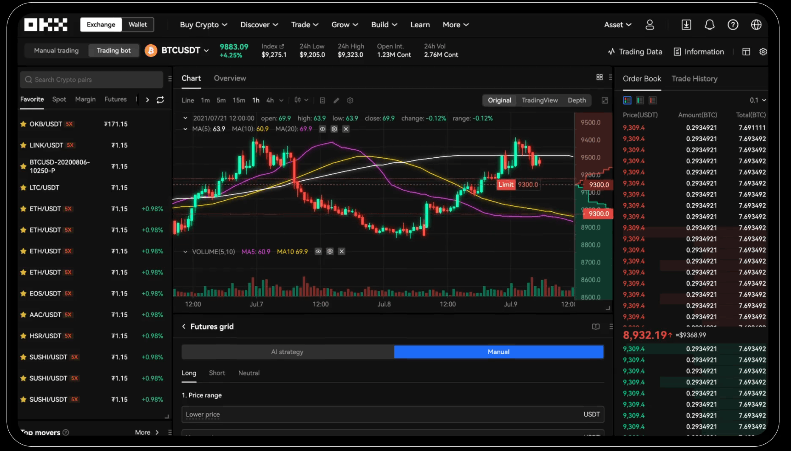Open the Build dropdown menu
791x451 pixels.
coord(384,24)
